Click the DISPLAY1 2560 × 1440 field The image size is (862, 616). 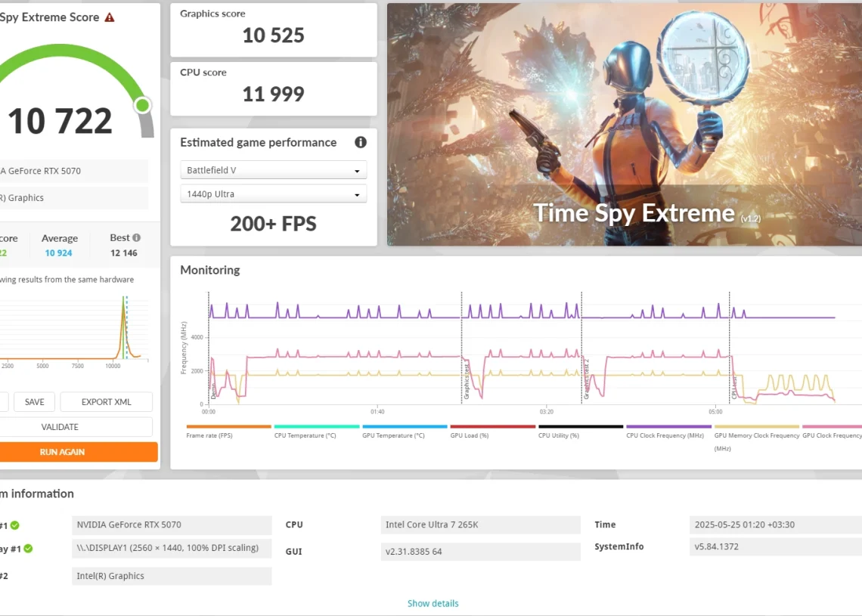[172, 548]
